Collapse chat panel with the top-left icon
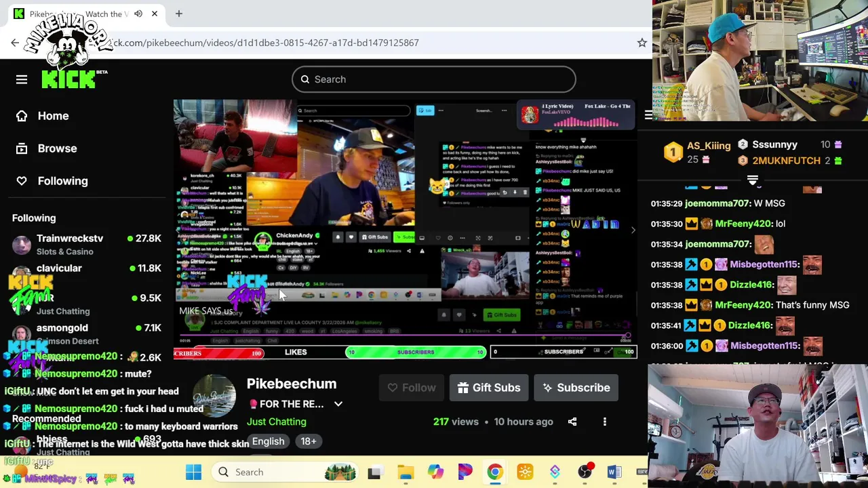The width and height of the screenshot is (868, 488). click(648, 115)
